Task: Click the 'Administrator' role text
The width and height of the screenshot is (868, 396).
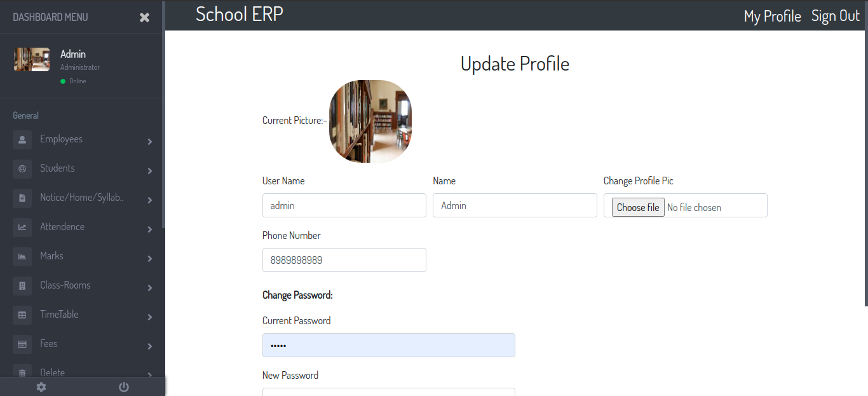Action: pos(80,67)
